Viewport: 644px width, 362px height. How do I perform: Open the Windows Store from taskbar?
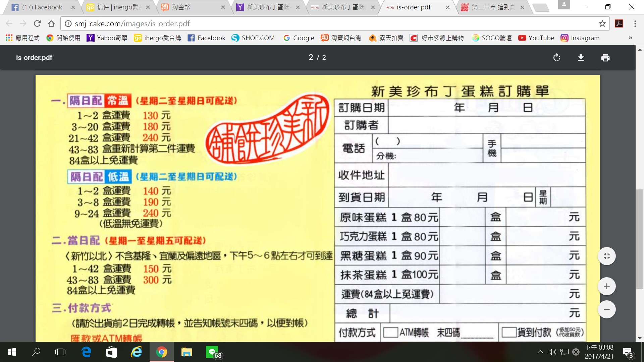(111, 352)
